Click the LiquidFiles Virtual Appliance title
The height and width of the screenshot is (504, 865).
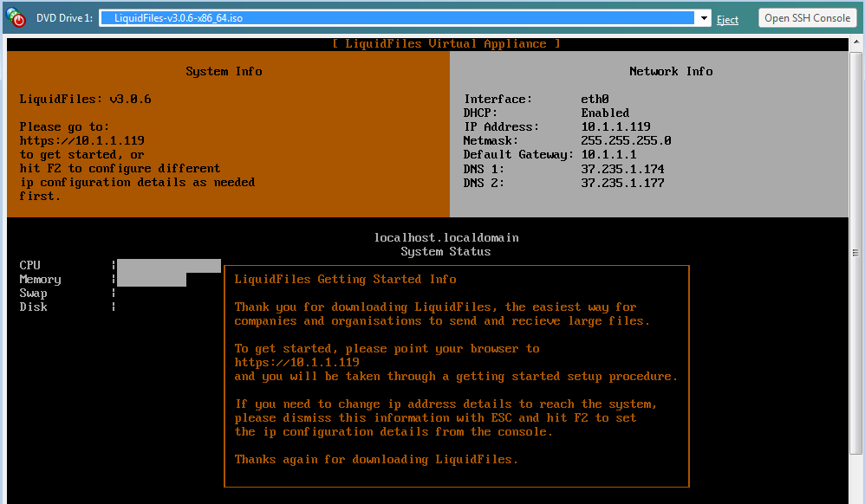tap(446, 44)
